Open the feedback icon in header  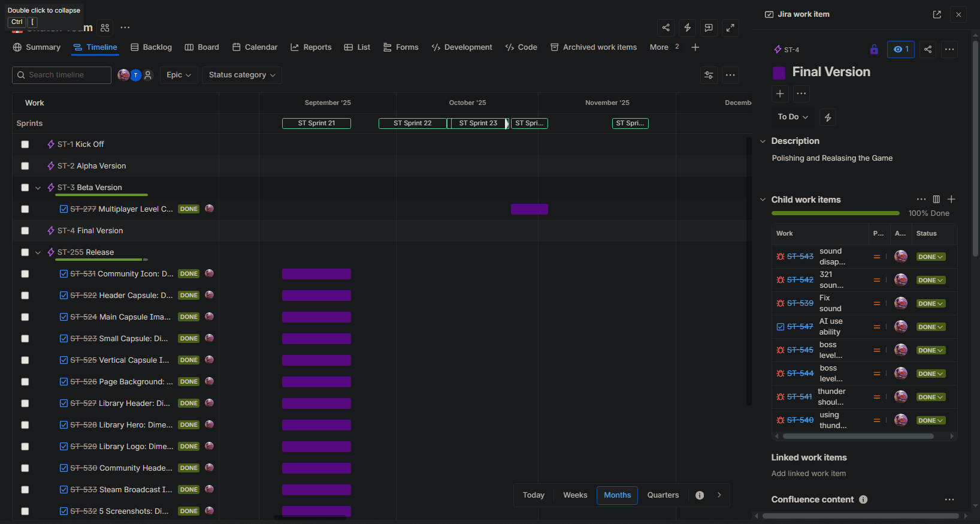point(709,28)
